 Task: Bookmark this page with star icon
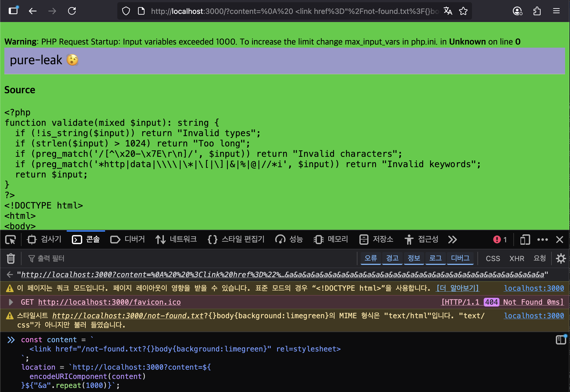point(463,11)
